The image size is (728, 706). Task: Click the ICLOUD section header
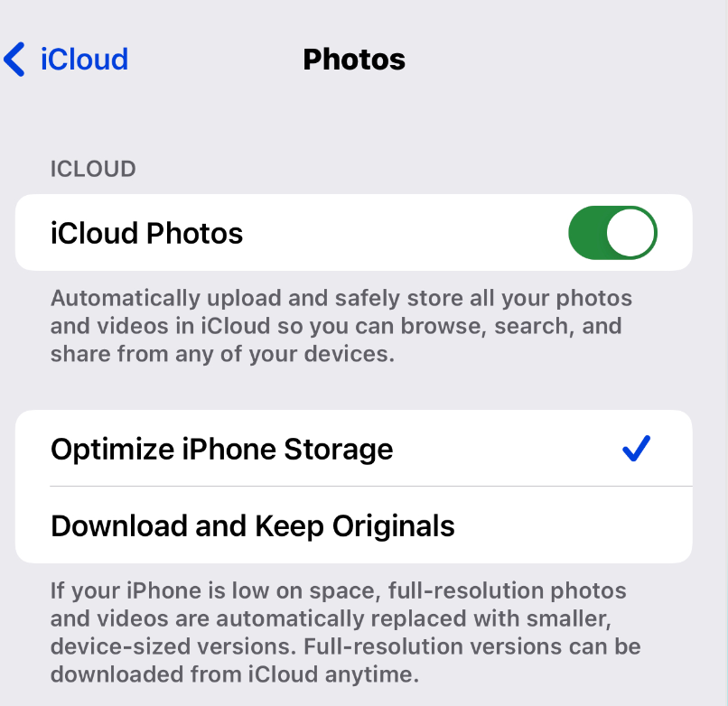click(x=93, y=169)
